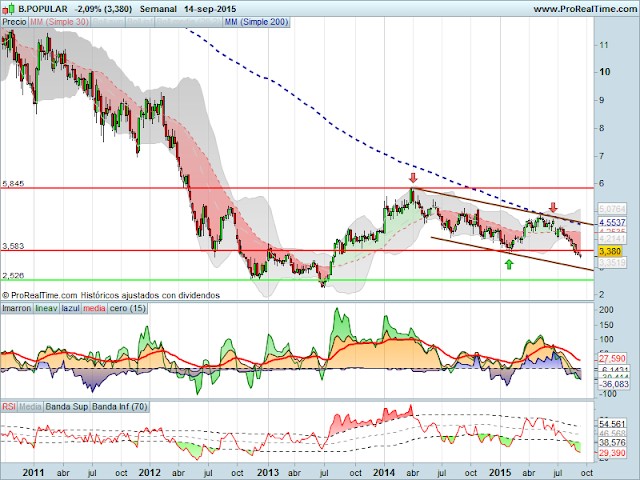Image resolution: width=640 pixels, height=480 pixels.
Task: Click the 2011 year label on time axis
Action: 33,473
